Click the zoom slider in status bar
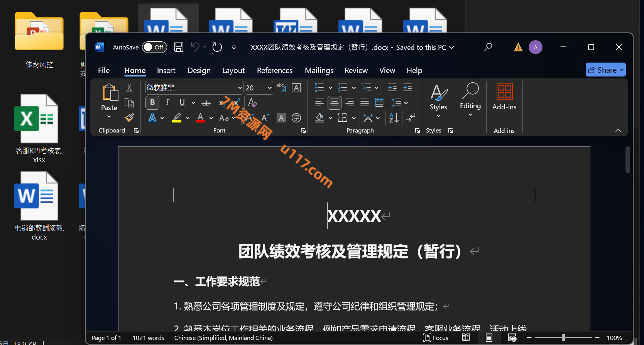Screen dimensions: 644x345 (563, 338)
